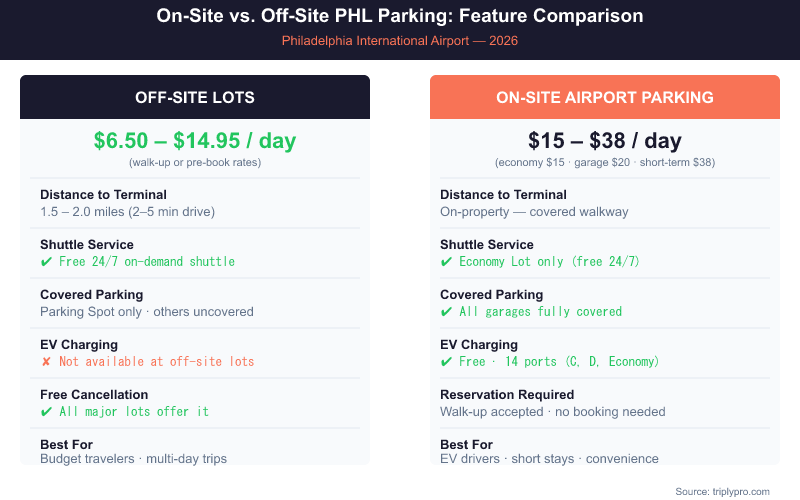The image size is (800, 500).
Task: Click the $6.50 – $14.95 / day price
Action: [x=195, y=141]
